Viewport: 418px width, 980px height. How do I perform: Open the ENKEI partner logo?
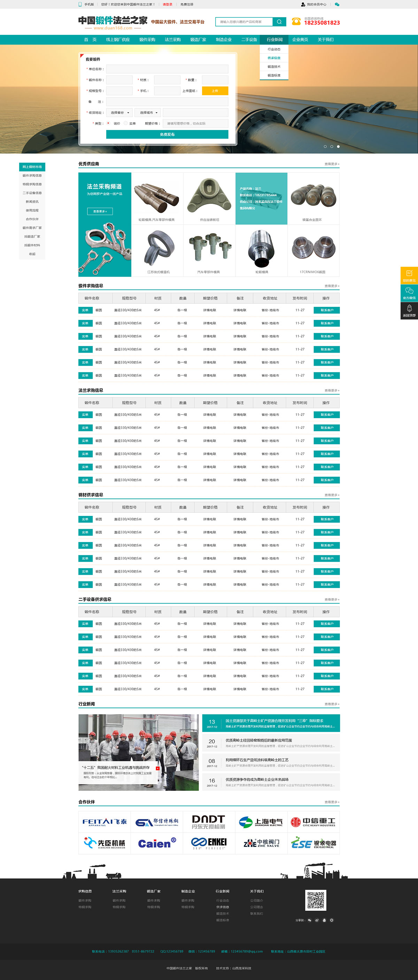(209, 843)
